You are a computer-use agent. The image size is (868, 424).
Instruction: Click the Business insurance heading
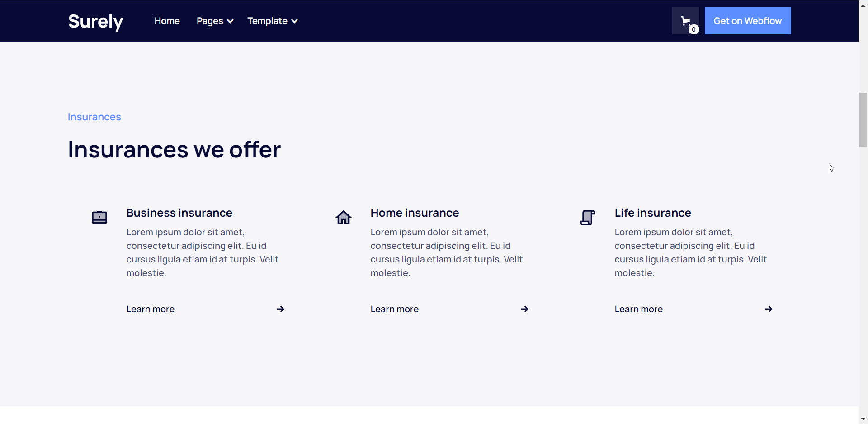coord(179,213)
